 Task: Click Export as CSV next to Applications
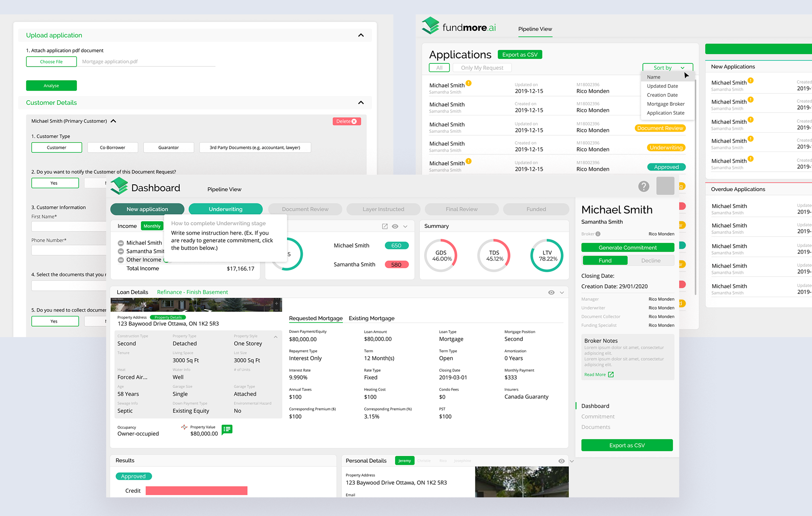click(520, 55)
